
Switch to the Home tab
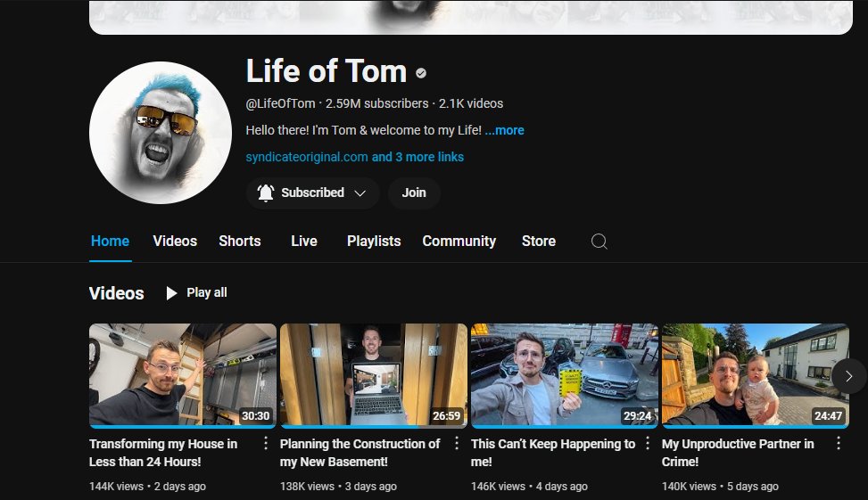click(x=110, y=242)
